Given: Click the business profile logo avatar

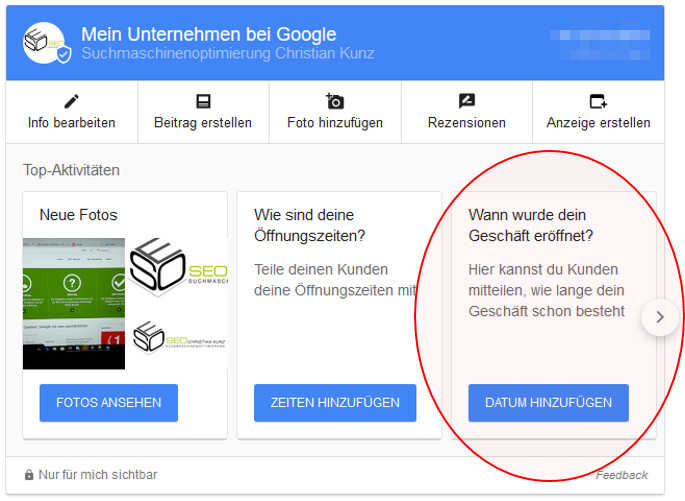Looking at the screenshot, I should [46, 43].
